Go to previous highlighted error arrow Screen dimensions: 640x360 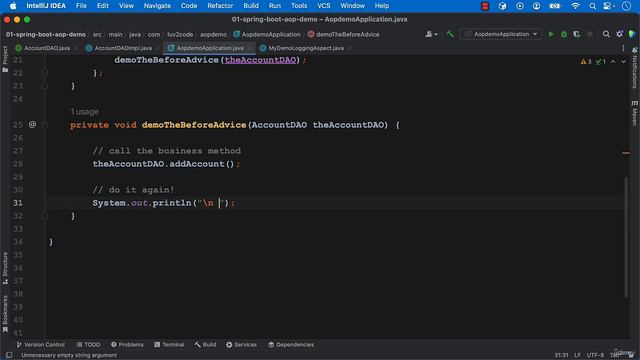[613, 62]
